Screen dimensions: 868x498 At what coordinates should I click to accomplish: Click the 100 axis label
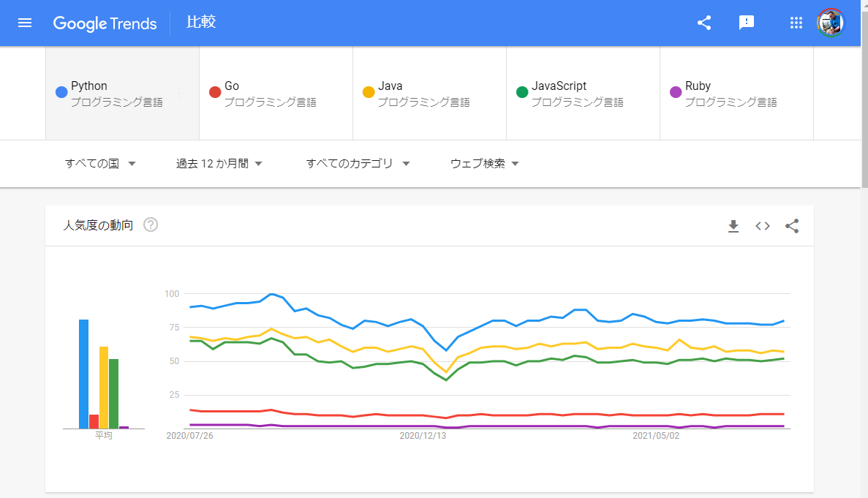(x=172, y=294)
